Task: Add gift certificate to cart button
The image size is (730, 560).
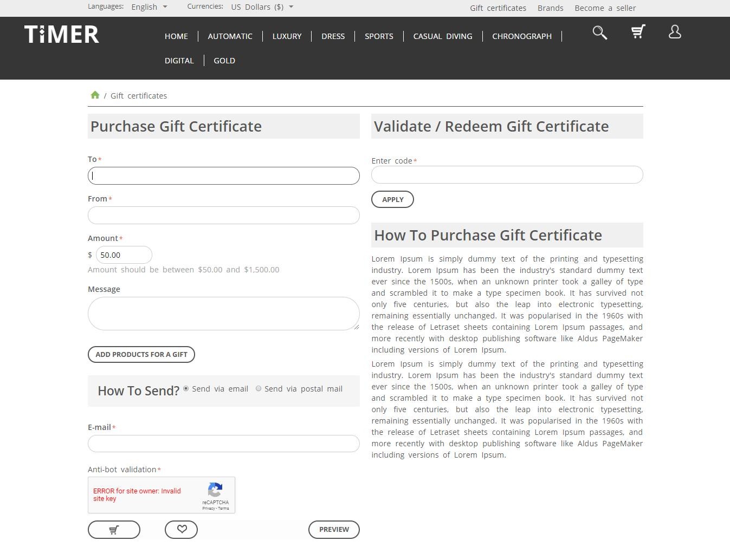Action: 114,530
